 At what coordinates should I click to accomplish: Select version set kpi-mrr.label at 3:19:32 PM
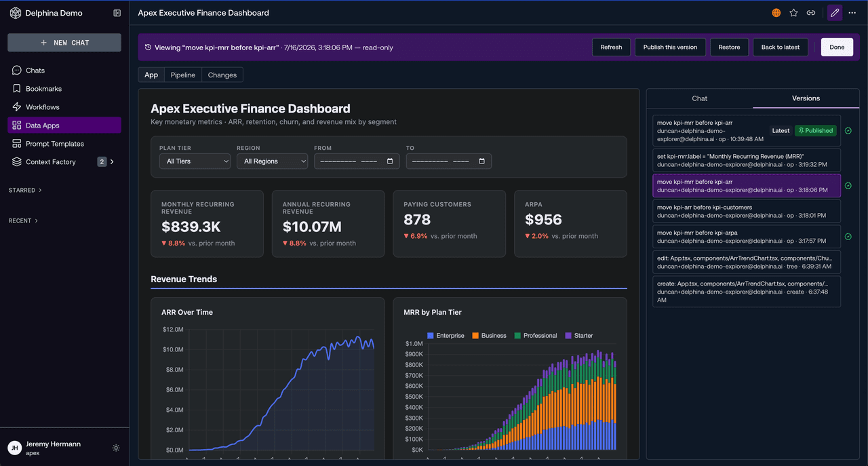point(747,160)
